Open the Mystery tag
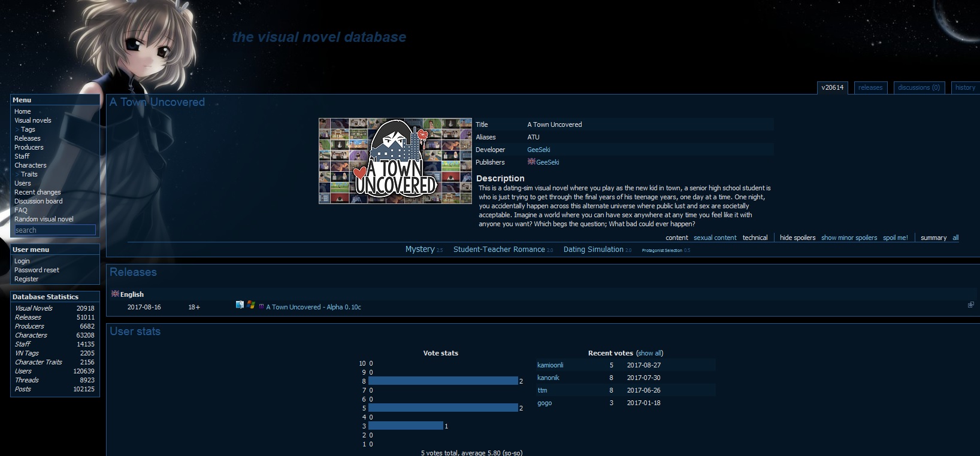 [x=420, y=249]
